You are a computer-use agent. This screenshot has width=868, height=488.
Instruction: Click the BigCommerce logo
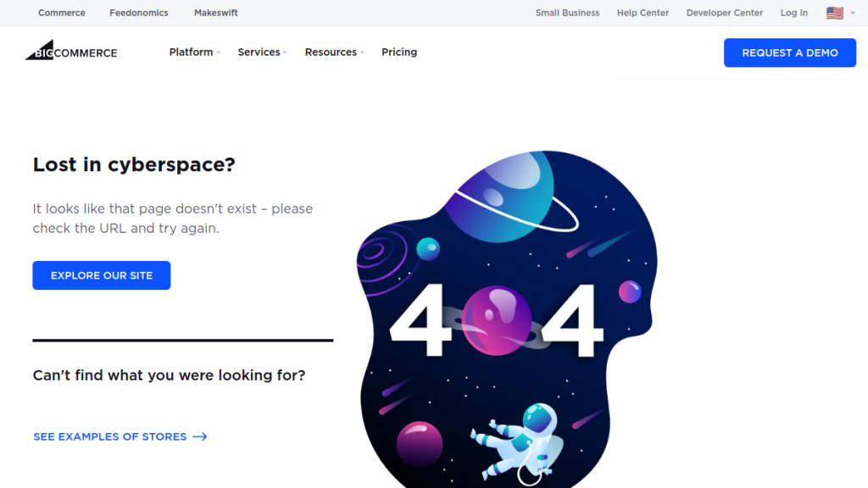[71, 52]
